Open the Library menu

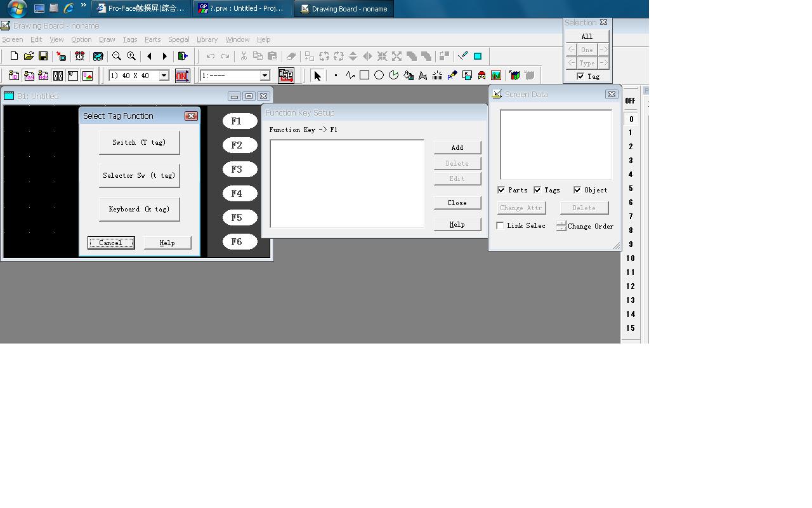[207, 39]
